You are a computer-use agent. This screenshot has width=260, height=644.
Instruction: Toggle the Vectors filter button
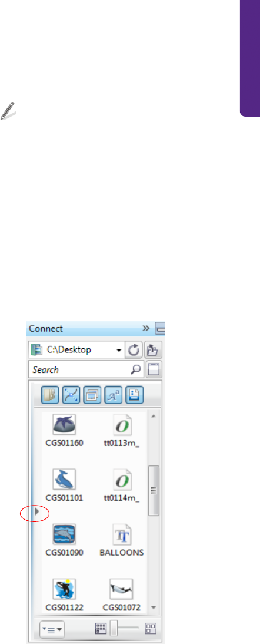click(71, 395)
